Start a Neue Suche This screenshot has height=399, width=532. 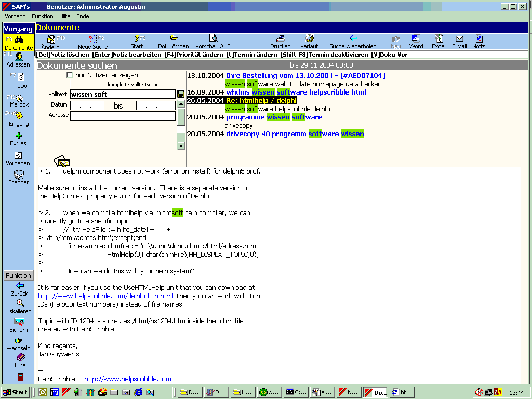(x=93, y=42)
